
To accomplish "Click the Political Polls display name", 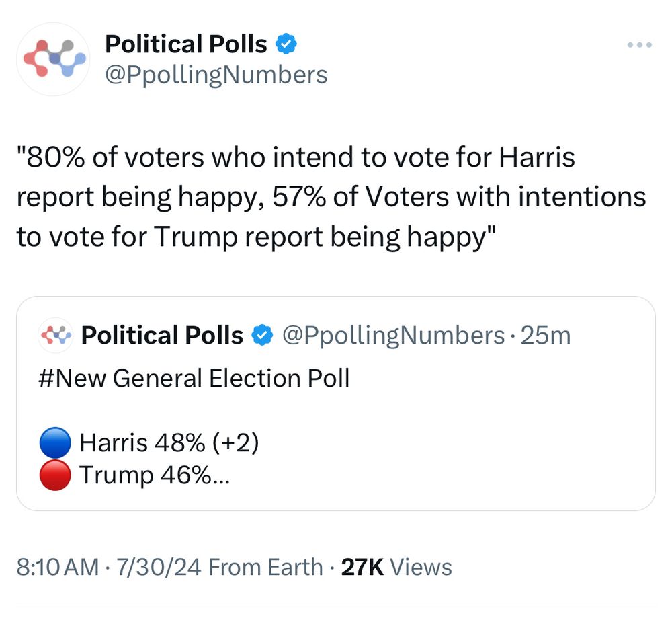I will click(186, 44).
